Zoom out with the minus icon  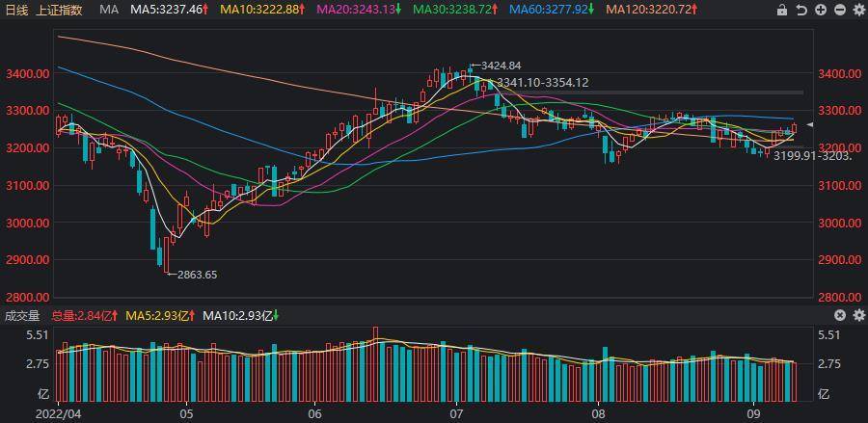838,10
